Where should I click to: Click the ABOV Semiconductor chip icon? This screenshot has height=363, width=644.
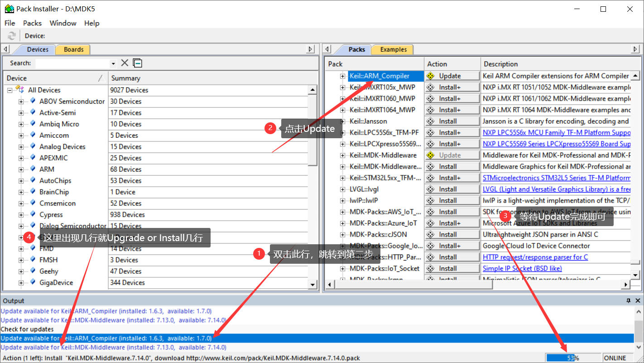[33, 101]
